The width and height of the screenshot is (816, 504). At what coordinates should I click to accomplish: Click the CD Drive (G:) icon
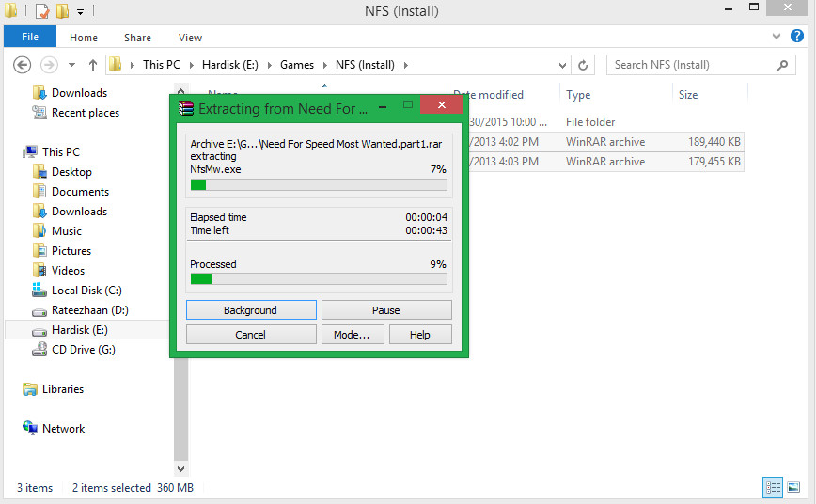point(39,350)
